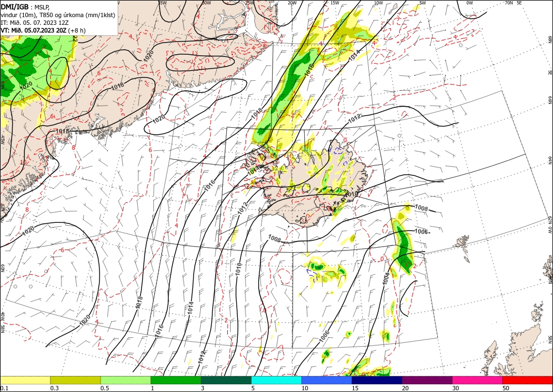
Task: Click the '5E' longitude label at the top
Action: tap(519, 2)
